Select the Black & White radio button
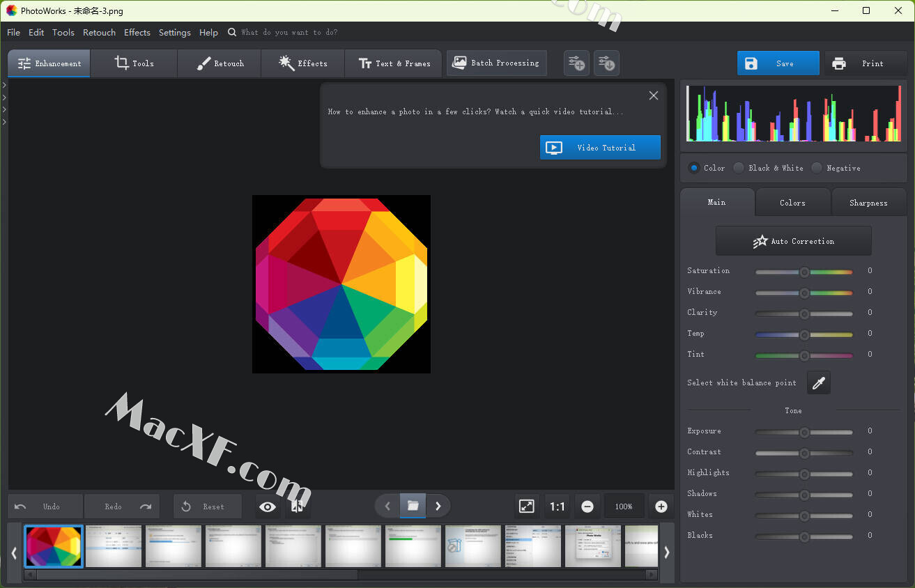 pyautogui.click(x=739, y=168)
